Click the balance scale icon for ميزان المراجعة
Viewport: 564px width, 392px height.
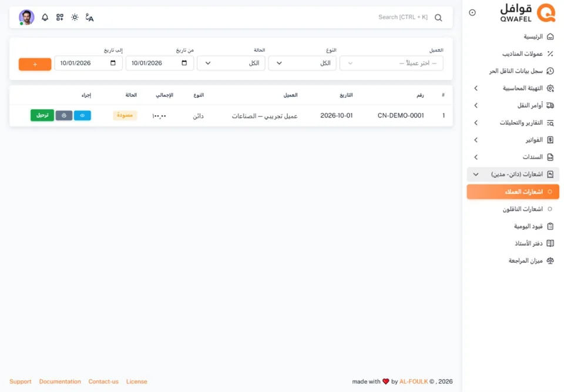[550, 260]
